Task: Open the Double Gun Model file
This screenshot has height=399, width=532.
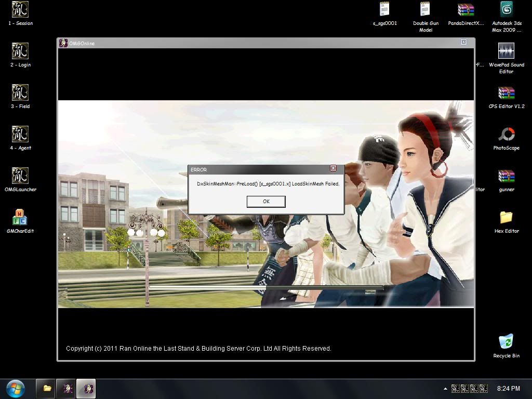Action: coord(425,10)
